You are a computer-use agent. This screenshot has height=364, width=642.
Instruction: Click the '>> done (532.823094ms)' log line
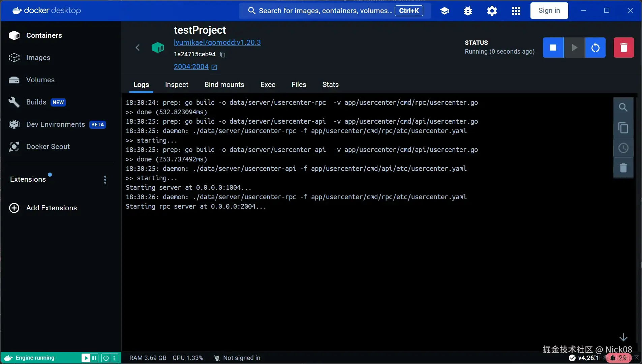(166, 112)
